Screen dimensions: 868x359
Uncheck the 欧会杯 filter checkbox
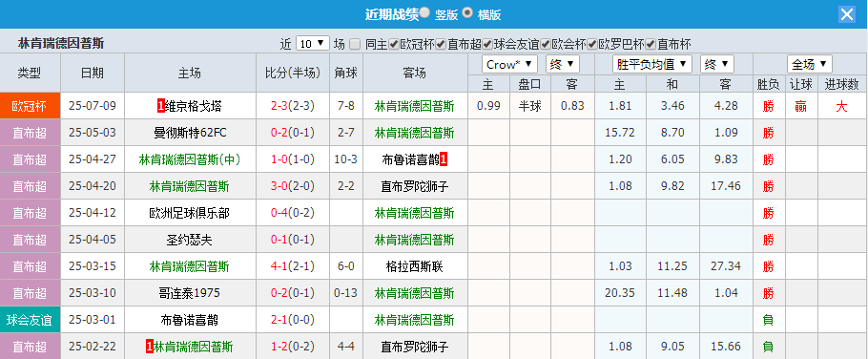point(546,44)
